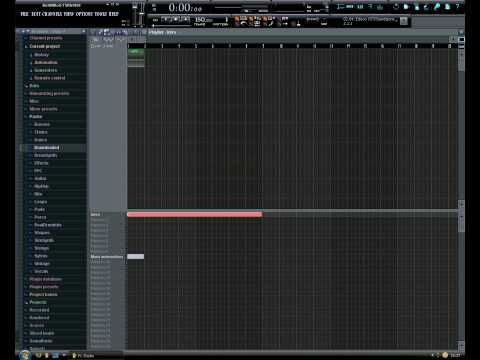
Task: Open the VIEW menu
Action: pyautogui.click(x=69, y=14)
